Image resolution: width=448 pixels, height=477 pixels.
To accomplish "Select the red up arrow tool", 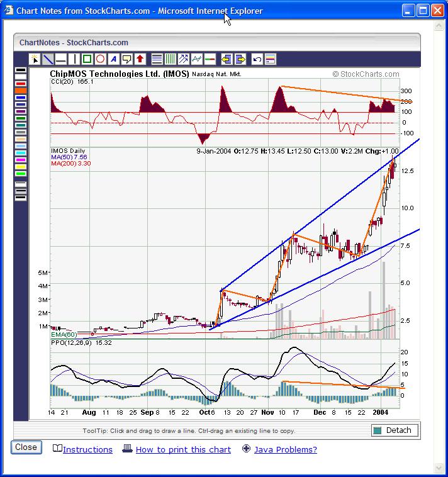I will pyautogui.click(x=140, y=59).
